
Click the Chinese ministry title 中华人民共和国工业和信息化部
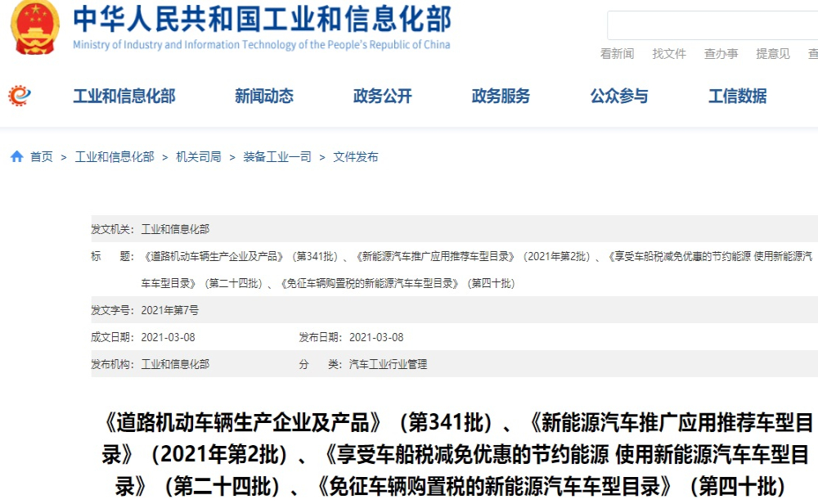coord(262,19)
